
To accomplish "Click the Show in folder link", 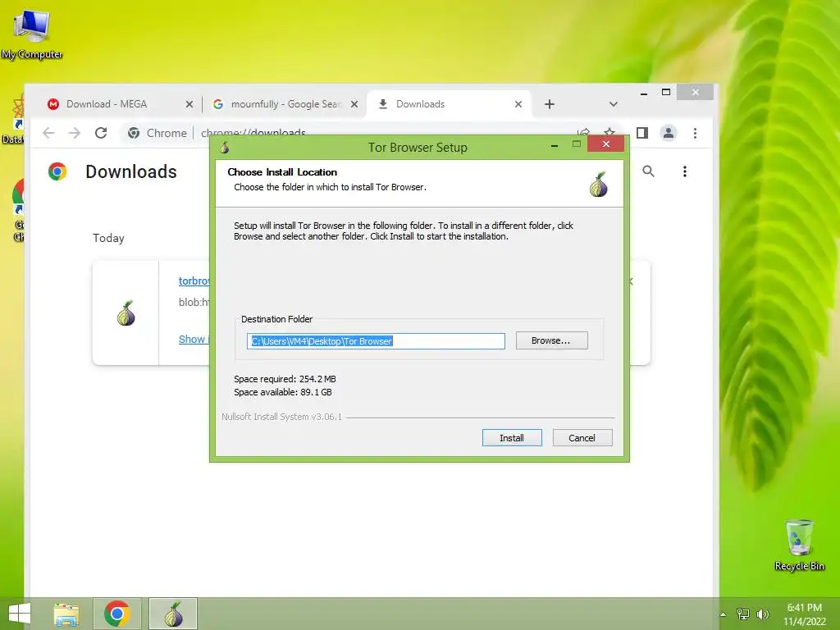I will (x=194, y=339).
